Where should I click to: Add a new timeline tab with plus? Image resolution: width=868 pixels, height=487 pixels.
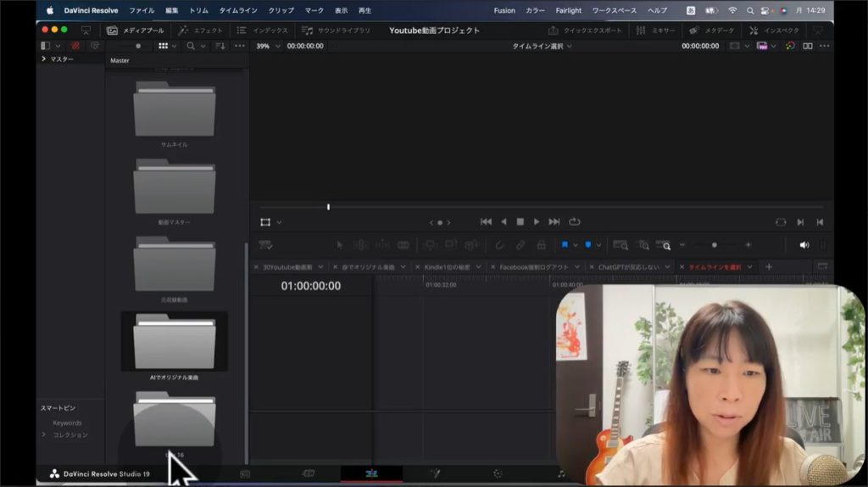(x=769, y=266)
